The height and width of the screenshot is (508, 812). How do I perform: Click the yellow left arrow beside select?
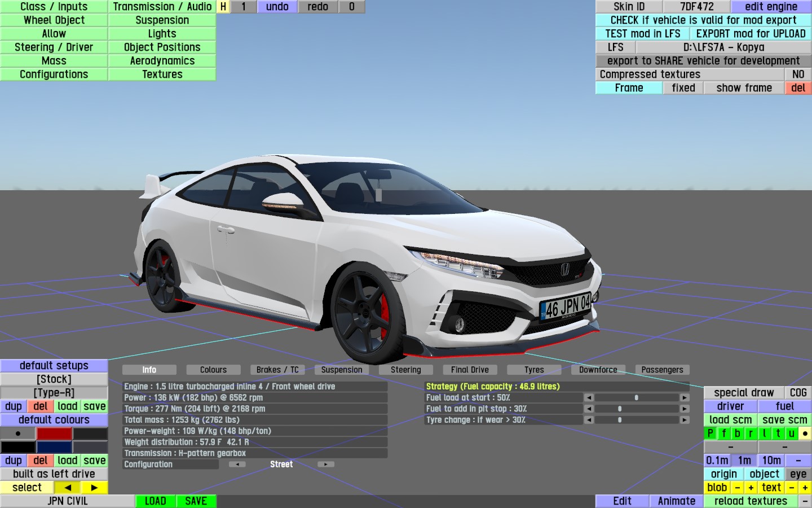pyautogui.click(x=68, y=488)
